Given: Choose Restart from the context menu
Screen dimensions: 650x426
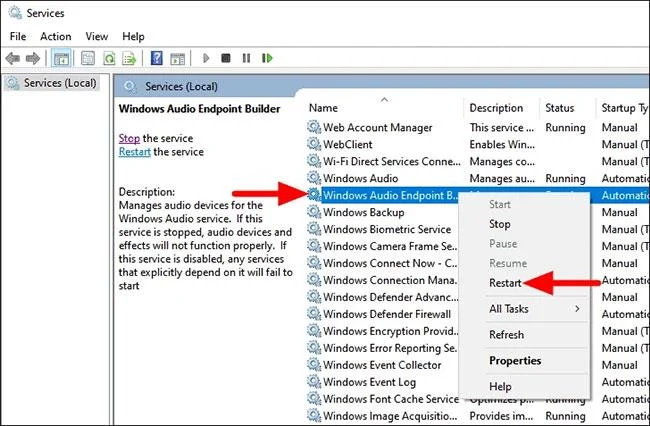Looking at the screenshot, I should click(x=505, y=283).
